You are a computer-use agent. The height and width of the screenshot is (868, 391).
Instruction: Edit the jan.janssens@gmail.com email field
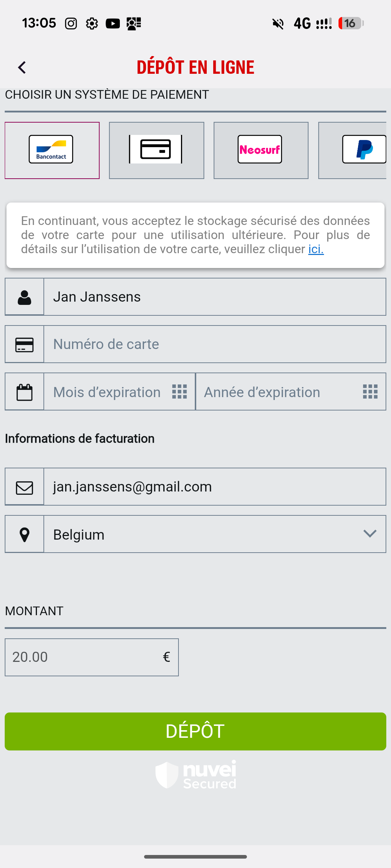pyautogui.click(x=214, y=487)
